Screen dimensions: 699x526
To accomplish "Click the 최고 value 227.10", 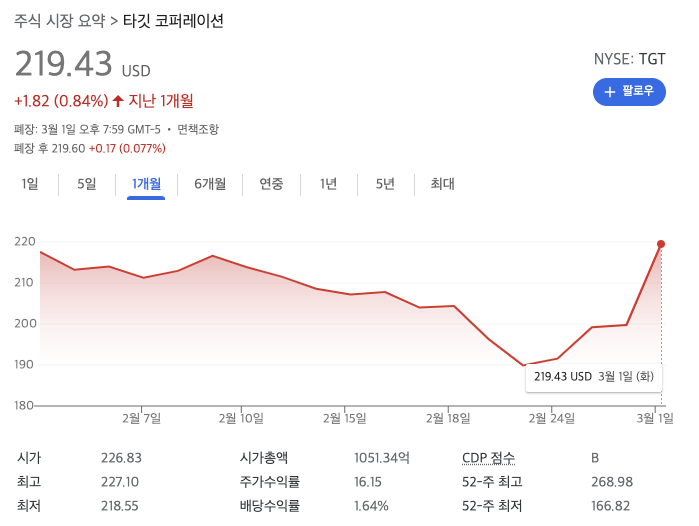I will coord(120,482).
